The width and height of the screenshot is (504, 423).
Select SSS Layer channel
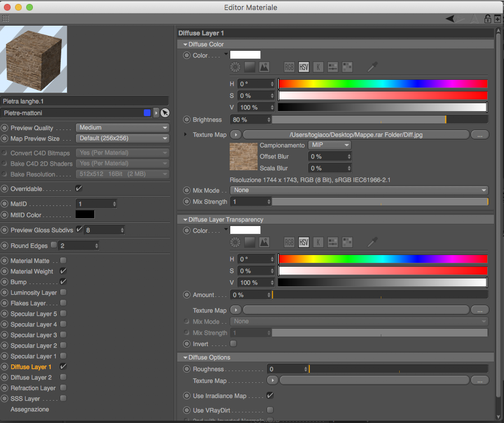26,398
